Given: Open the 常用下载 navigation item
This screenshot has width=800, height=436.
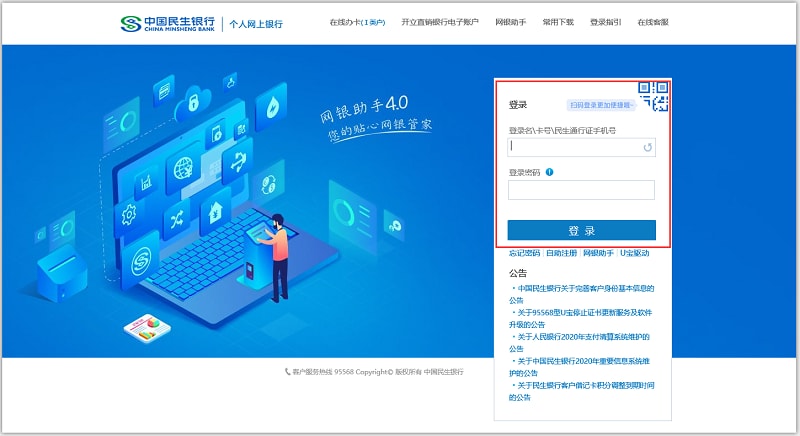Looking at the screenshot, I should click(x=558, y=22).
